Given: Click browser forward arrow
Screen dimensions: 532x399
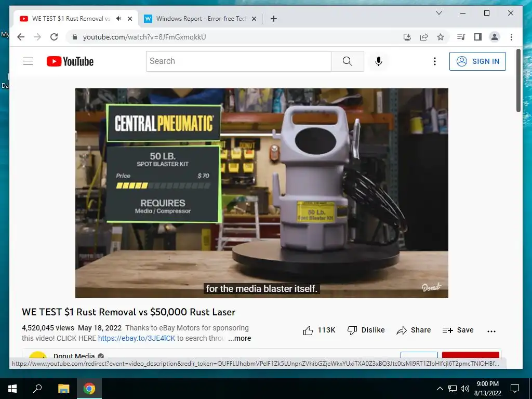Looking at the screenshot, I should pyautogui.click(x=37, y=37).
